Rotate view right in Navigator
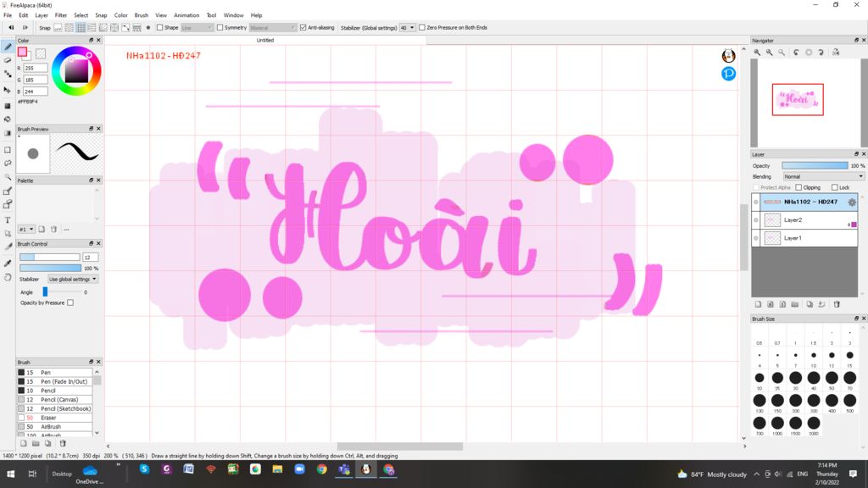868x488 pixels. pos(821,52)
